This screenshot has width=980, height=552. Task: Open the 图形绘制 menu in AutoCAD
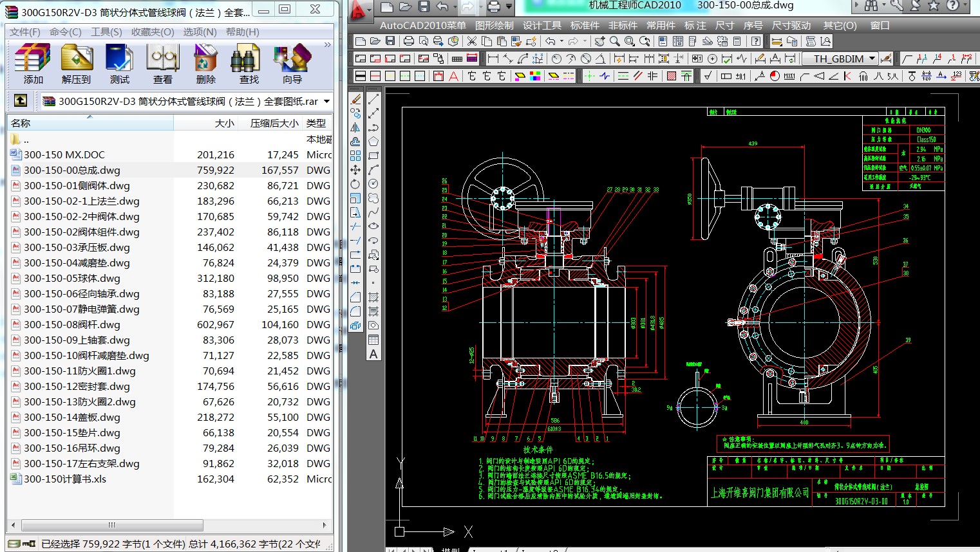(495, 26)
